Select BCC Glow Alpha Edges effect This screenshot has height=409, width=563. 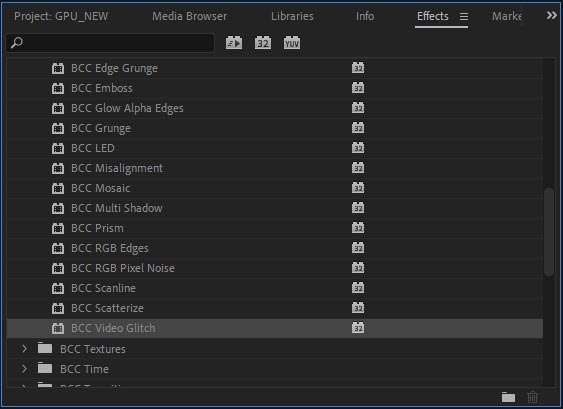pos(127,108)
